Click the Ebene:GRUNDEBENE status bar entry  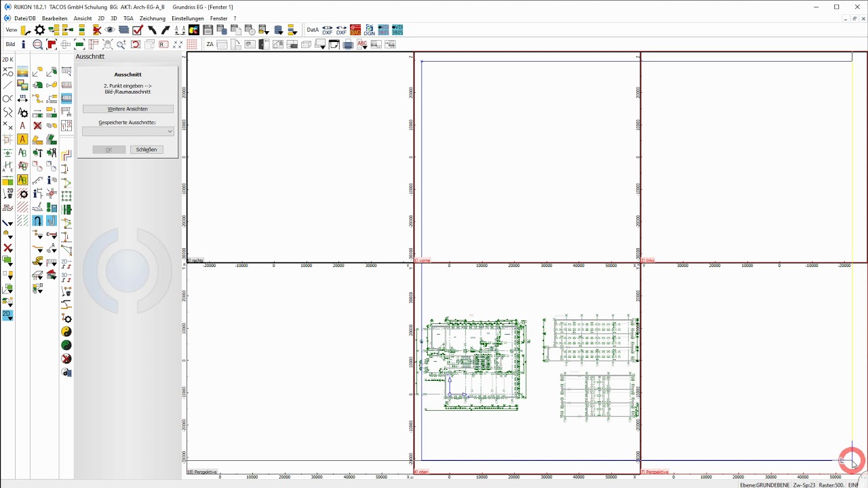(764, 485)
